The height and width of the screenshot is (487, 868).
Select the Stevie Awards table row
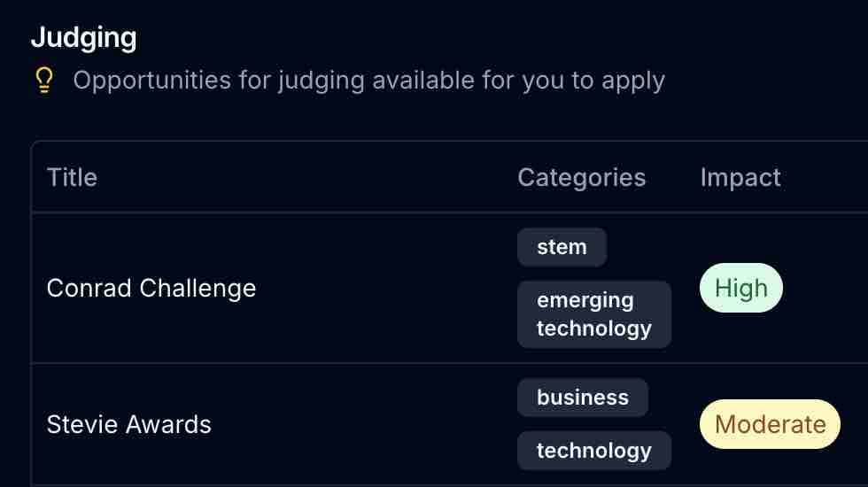[450, 424]
